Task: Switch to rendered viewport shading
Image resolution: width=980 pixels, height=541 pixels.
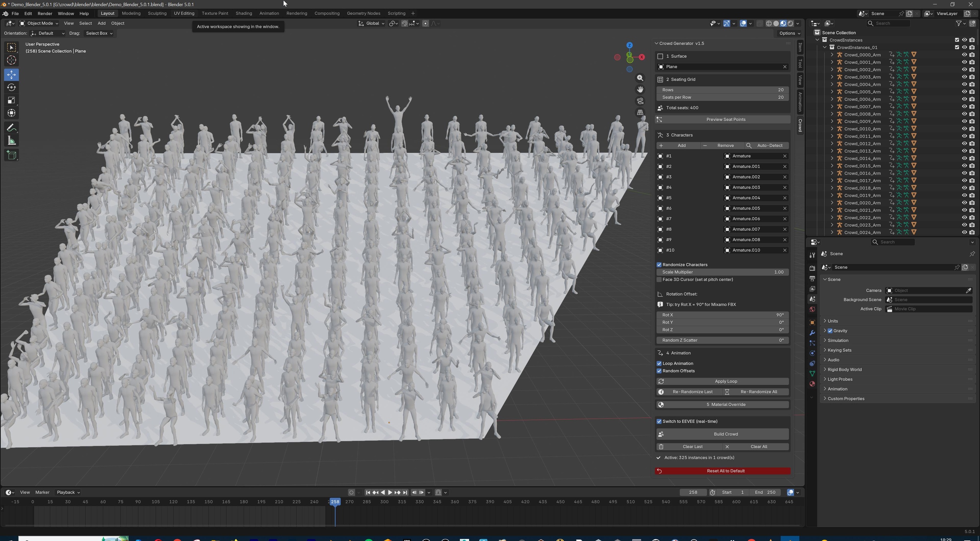Action: click(x=790, y=23)
